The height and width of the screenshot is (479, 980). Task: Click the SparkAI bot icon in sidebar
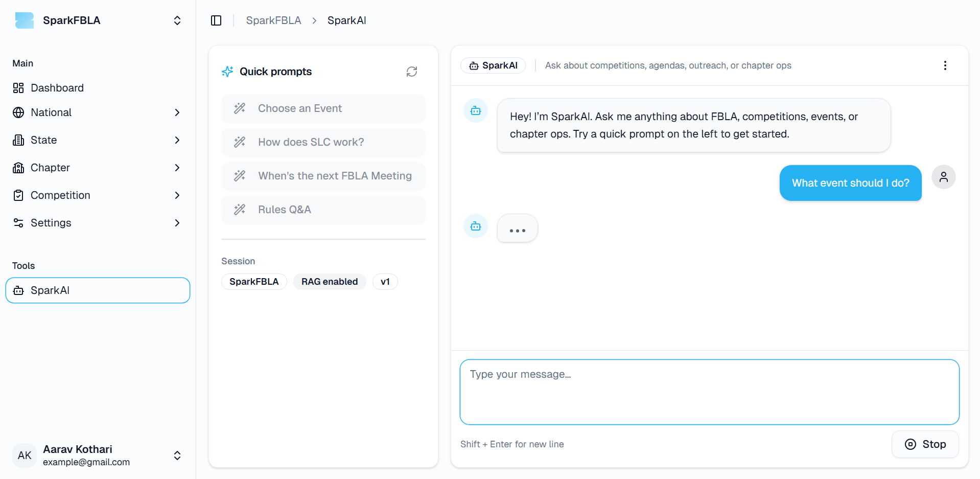18,290
